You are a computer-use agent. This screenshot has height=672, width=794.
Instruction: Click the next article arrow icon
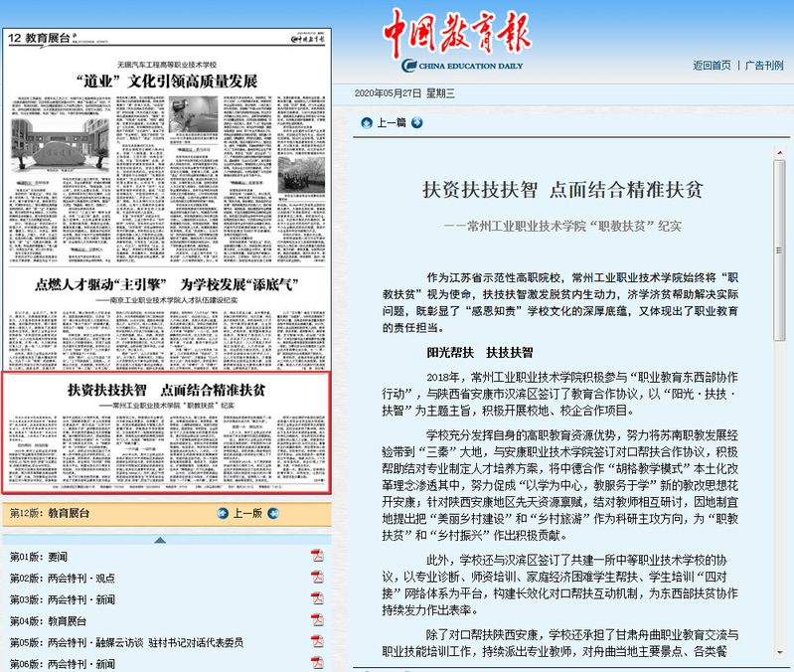(417, 123)
